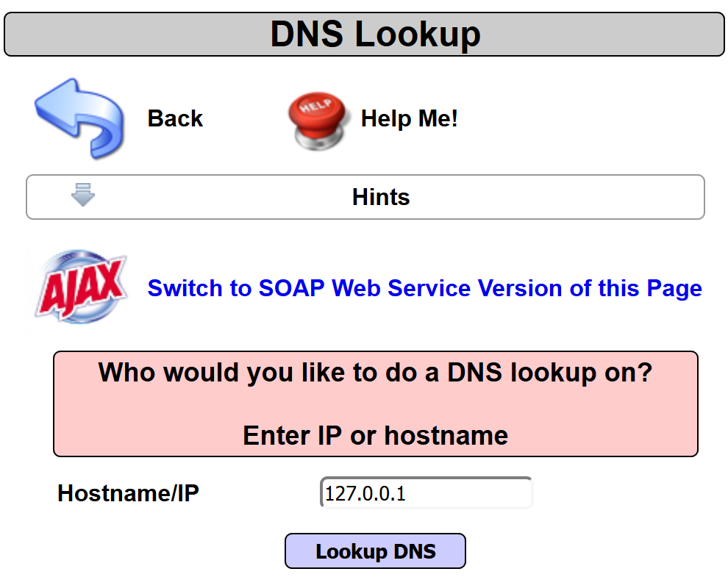Click the gray down-arrow in Hints bar
This screenshot has height=577, width=728.
83,195
